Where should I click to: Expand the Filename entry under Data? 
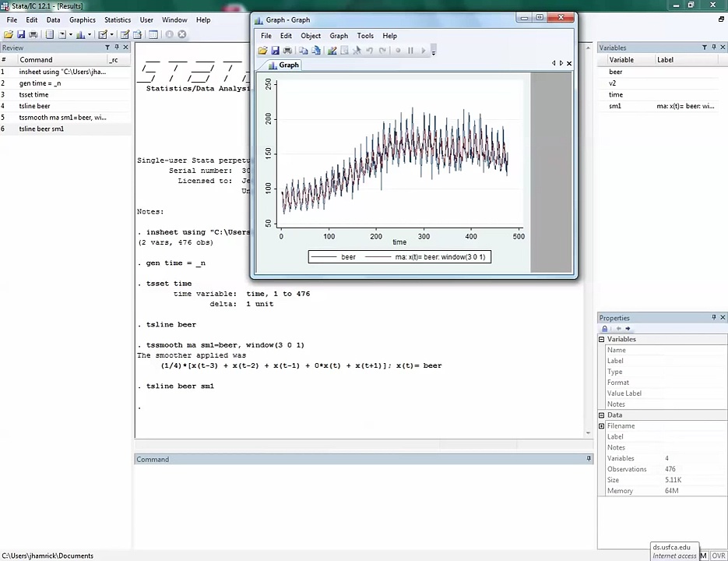601,426
